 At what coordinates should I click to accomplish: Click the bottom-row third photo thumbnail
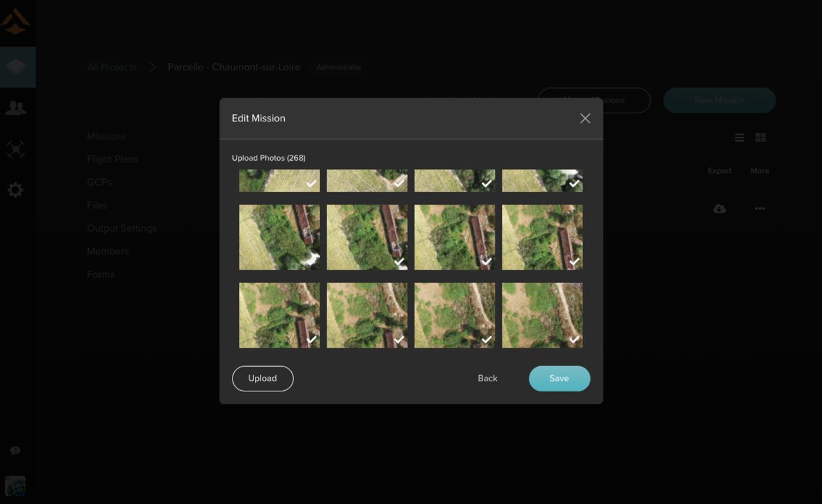point(454,315)
